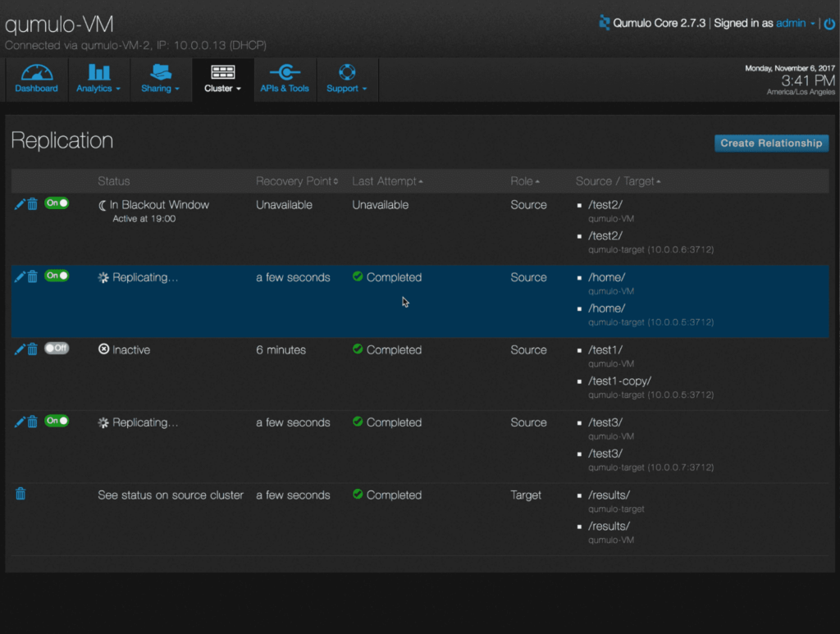Viewport: 840px width, 634px height.
Task: Sort by Last Attempt column
Action: pyautogui.click(x=387, y=181)
